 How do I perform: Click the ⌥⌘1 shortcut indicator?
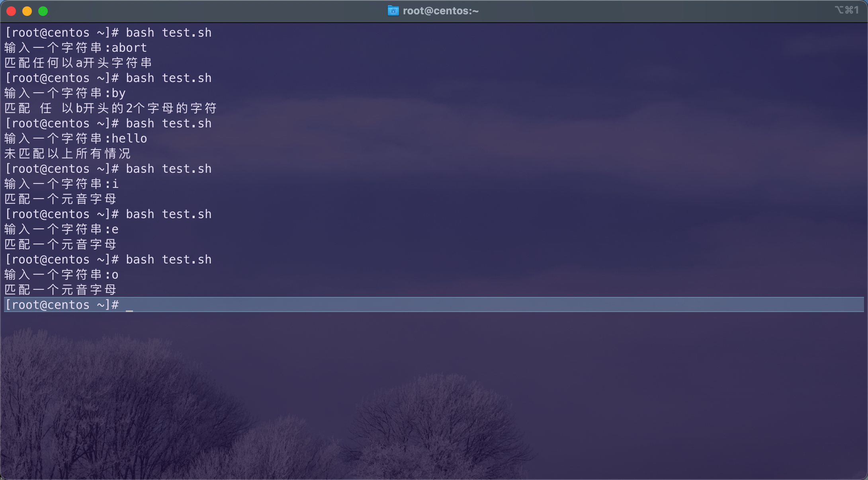pyautogui.click(x=847, y=10)
